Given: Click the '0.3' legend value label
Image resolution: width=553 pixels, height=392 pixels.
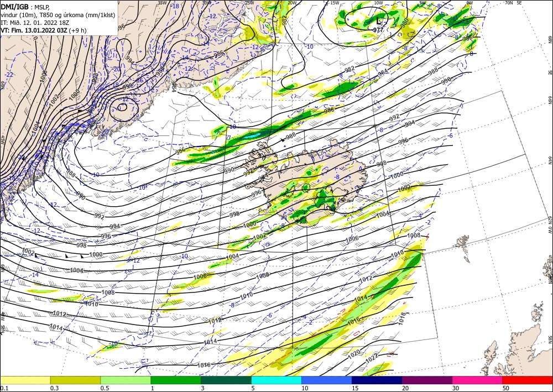Looking at the screenshot, I should [x=54, y=388].
